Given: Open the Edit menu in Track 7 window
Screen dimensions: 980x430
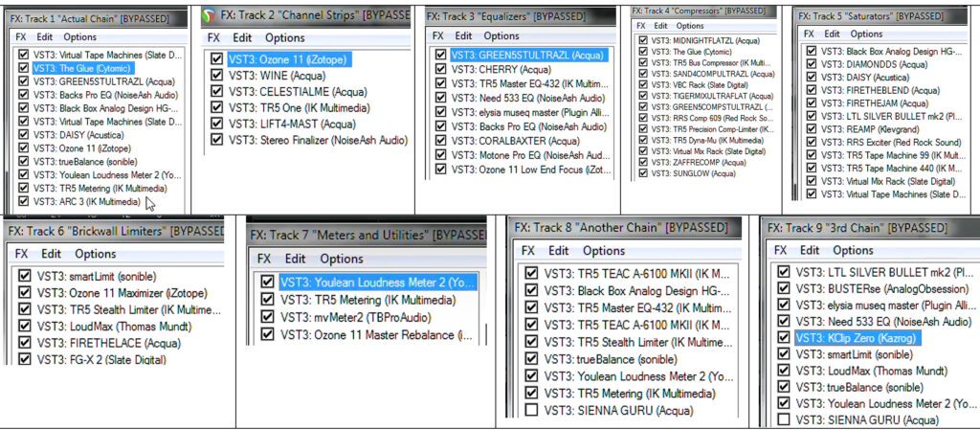Looking at the screenshot, I should coord(295,259).
